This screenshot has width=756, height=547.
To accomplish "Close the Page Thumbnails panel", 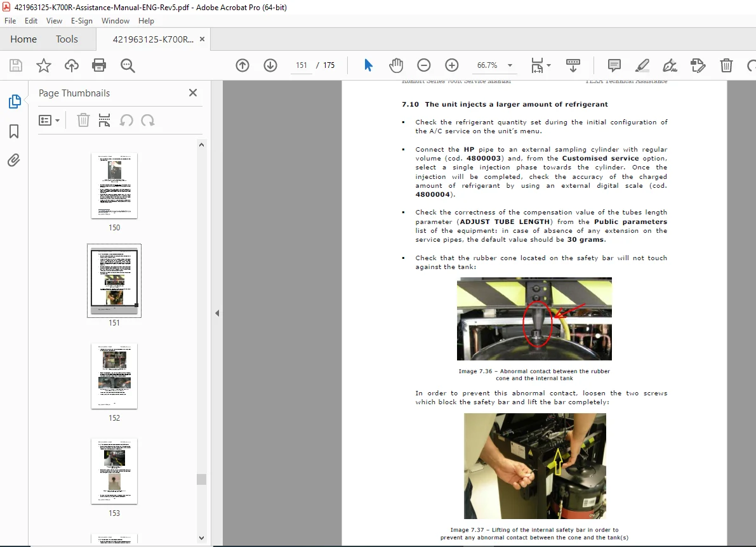I will tap(193, 93).
